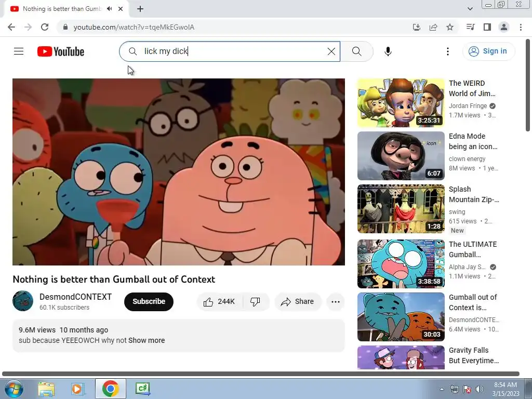Screen dimensions: 532x399
Task: Click Gravity Falls But Everytime title
Action: (474, 355)
